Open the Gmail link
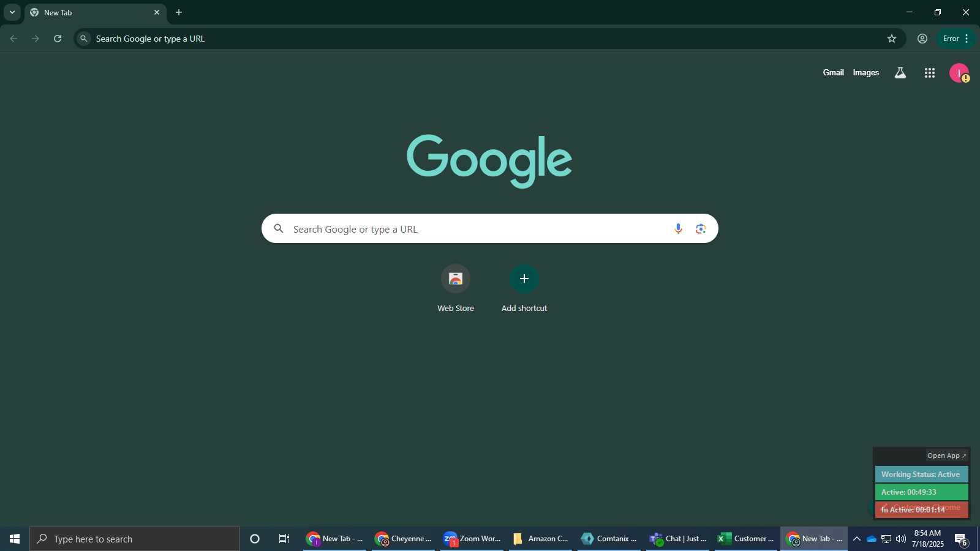The width and height of the screenshot is (980, 551). point(833,72)
